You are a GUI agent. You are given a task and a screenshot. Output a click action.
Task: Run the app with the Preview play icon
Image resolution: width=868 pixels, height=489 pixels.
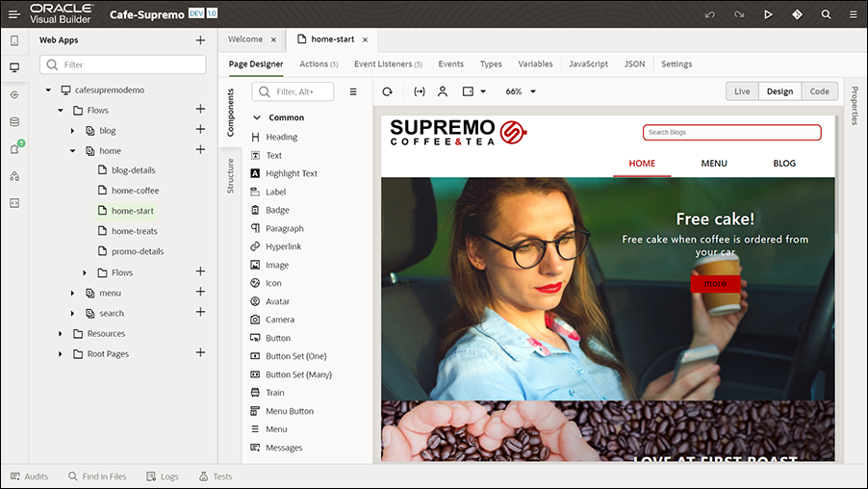(768, 14)
